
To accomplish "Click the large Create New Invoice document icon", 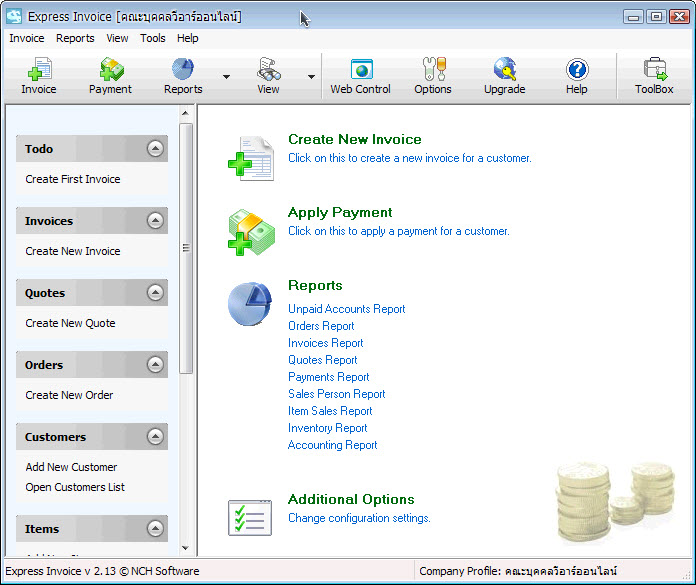I will coord(251,158).
